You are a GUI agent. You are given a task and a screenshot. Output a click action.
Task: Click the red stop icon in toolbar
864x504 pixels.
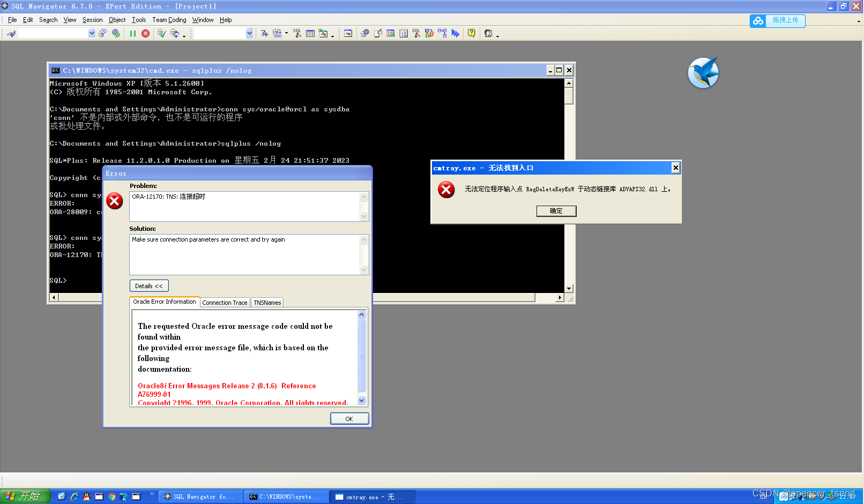tap(145, 33)
